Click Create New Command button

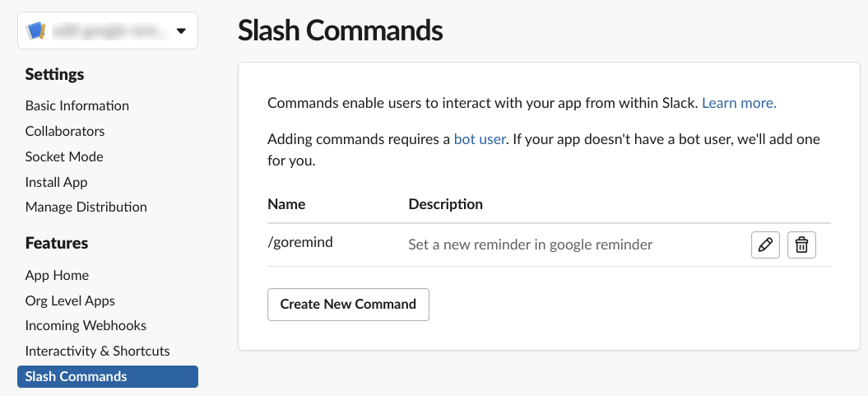(348, 304)
